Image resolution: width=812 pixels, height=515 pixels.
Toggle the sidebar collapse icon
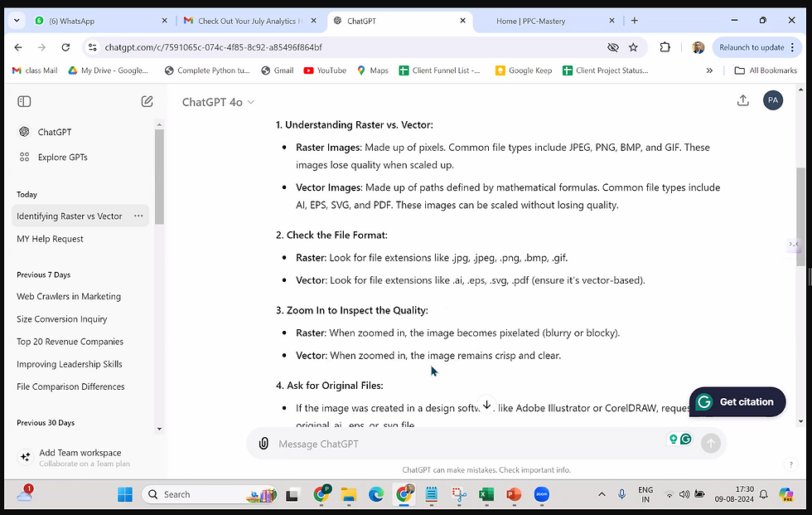coord(24,101)
